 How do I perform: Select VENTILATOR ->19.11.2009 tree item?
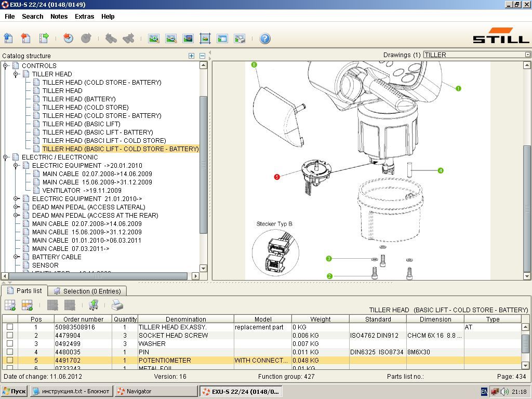point(82,190)
